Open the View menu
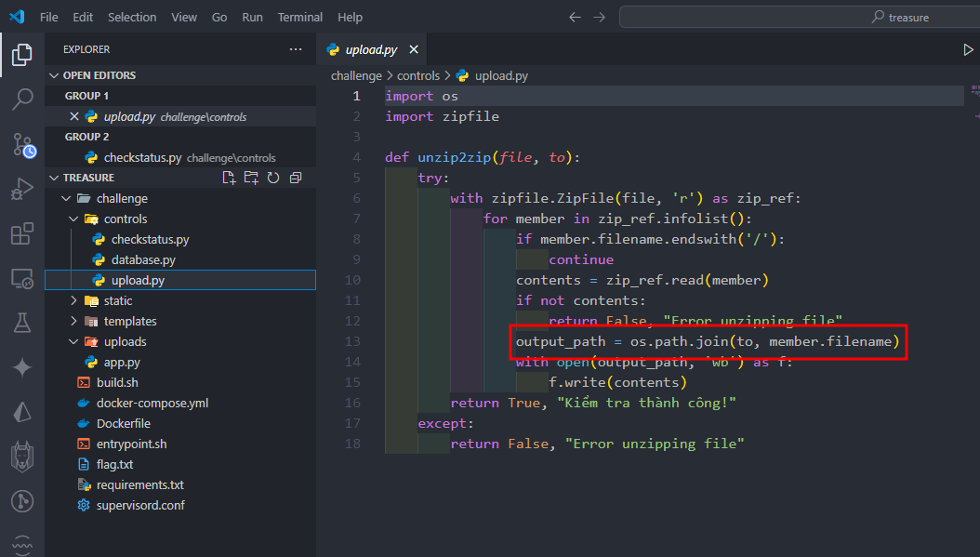Screen dimensions: 980x557 (184, 17)
